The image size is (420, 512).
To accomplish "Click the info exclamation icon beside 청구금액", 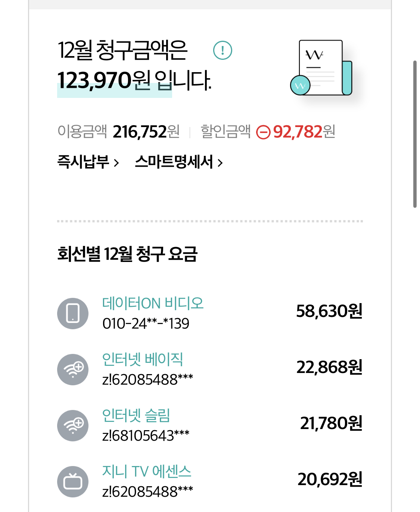I will (223, 50).
